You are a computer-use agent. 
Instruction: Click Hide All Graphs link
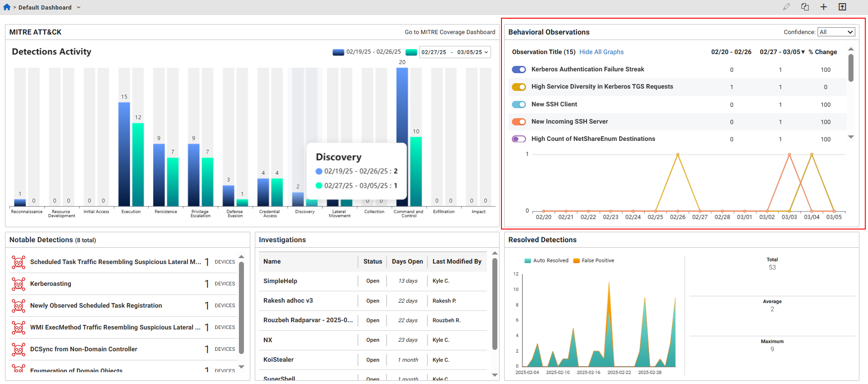(x=601, y=52)
